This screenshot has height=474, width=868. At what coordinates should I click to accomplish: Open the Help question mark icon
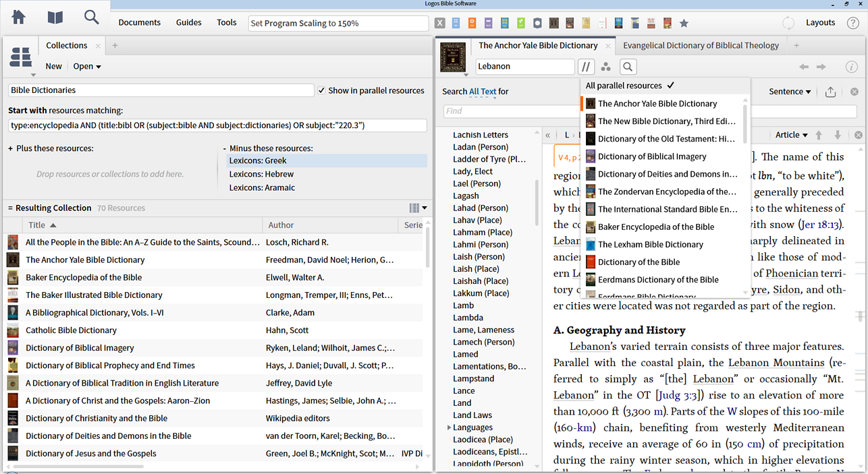(852, 23)
